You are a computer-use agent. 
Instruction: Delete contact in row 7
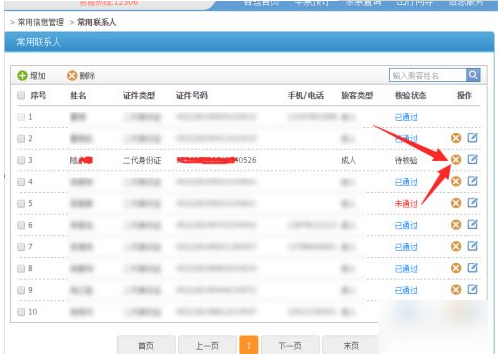[456, 246]
